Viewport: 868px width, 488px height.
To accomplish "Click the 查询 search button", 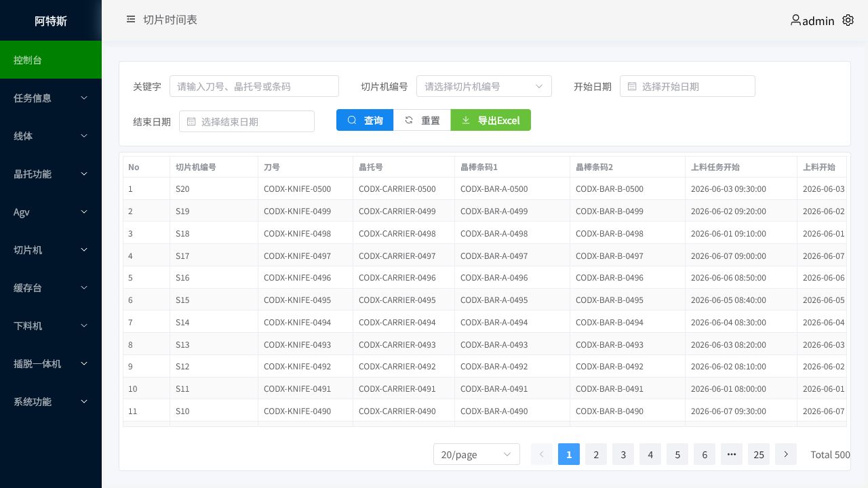I will tap(365, 120).
